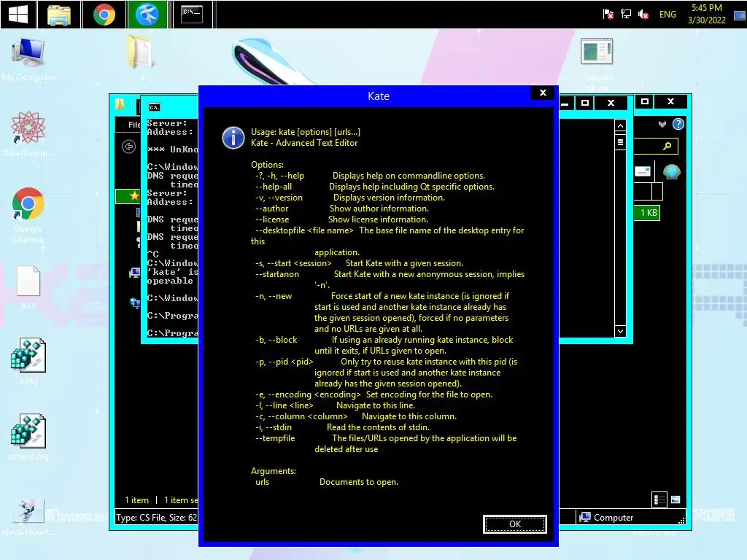Image resolution: width=747 pixels, height=560 pixels.
Task: Select electro heart desktop file
Action: tap(28, 517)
